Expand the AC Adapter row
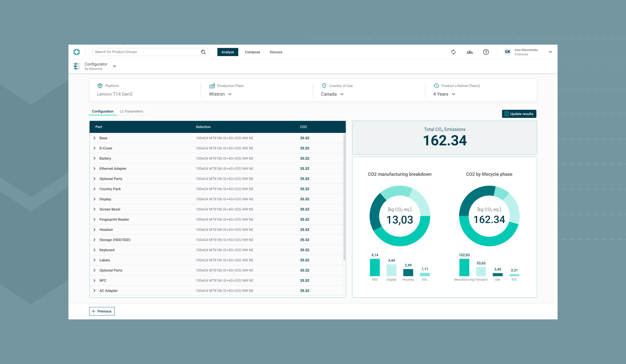The height and width of the screenshot is (364, 626). 94,291
